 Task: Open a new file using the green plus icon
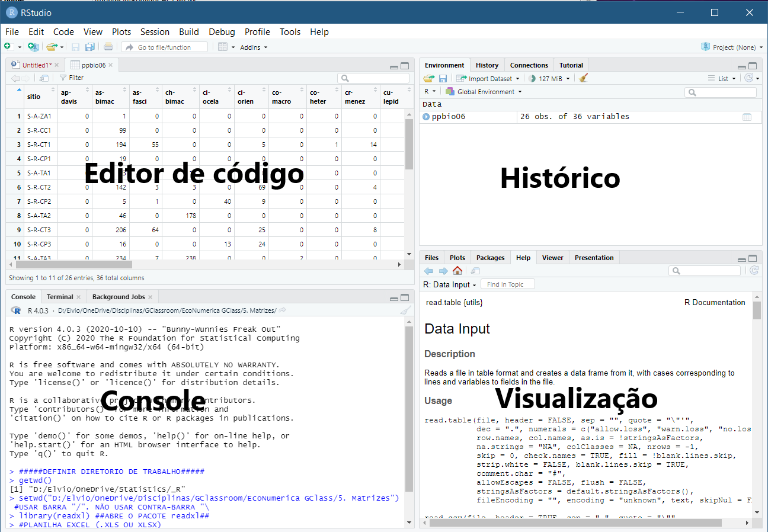9,46
